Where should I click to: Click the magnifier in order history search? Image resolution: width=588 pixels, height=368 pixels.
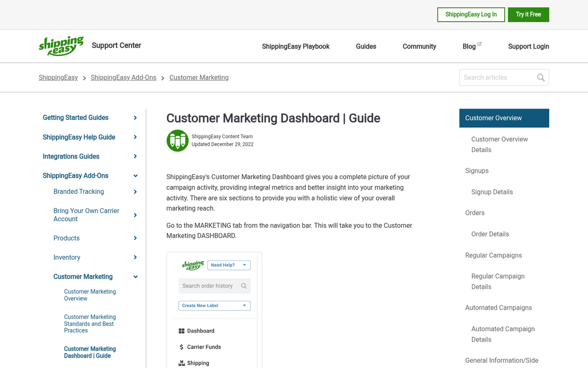point(244,286)
